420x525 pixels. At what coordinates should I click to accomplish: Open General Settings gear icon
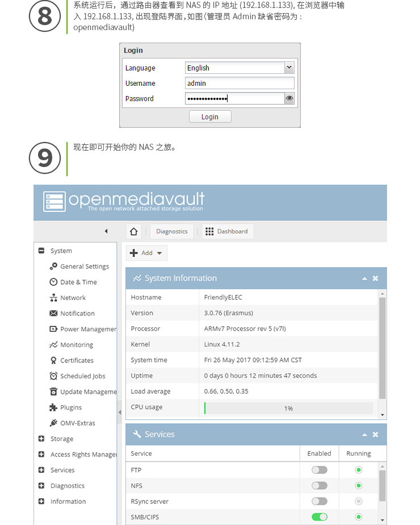53,266
